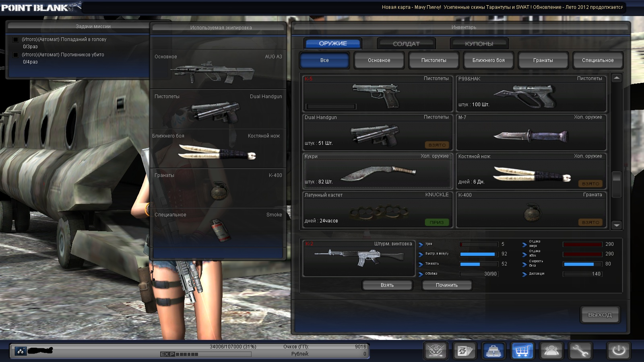Select the Dual Handgun inventory item image
Viewport: 644px width, 362px height.
(x=374, y=135)
